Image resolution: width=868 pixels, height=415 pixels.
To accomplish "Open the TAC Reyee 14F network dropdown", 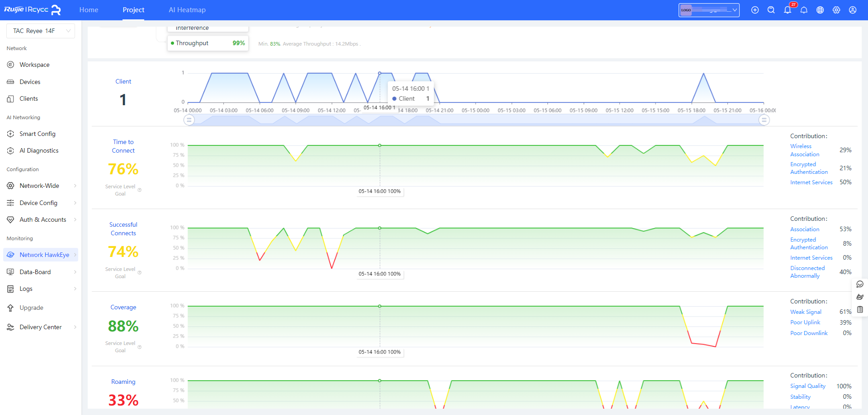I will point(41,31).
